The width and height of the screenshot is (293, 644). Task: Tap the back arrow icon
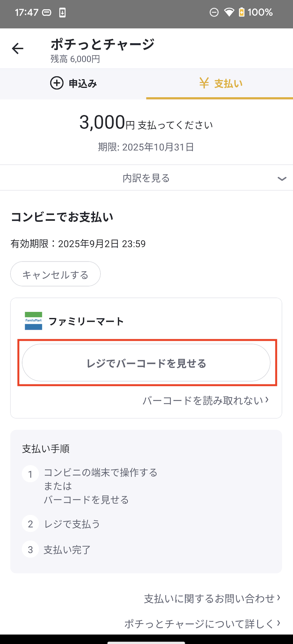pyautogui.click(x=18, y=49)
